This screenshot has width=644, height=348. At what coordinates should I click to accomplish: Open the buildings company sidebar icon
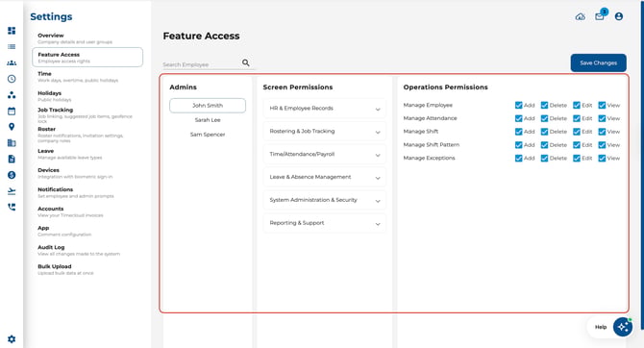[12, 143]
